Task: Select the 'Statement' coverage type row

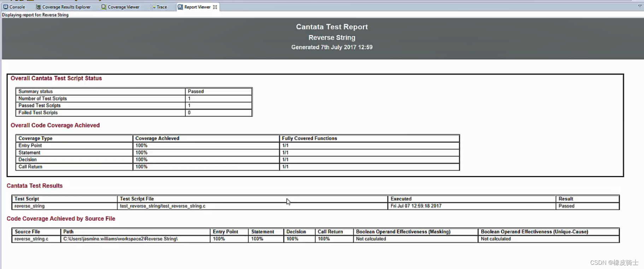Action: (x=238, y=153)
